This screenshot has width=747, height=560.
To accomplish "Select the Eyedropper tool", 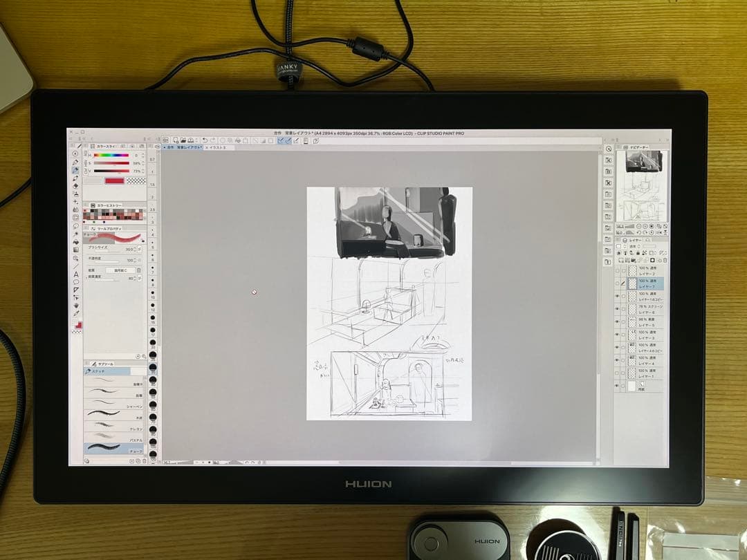I will (76, 313).
